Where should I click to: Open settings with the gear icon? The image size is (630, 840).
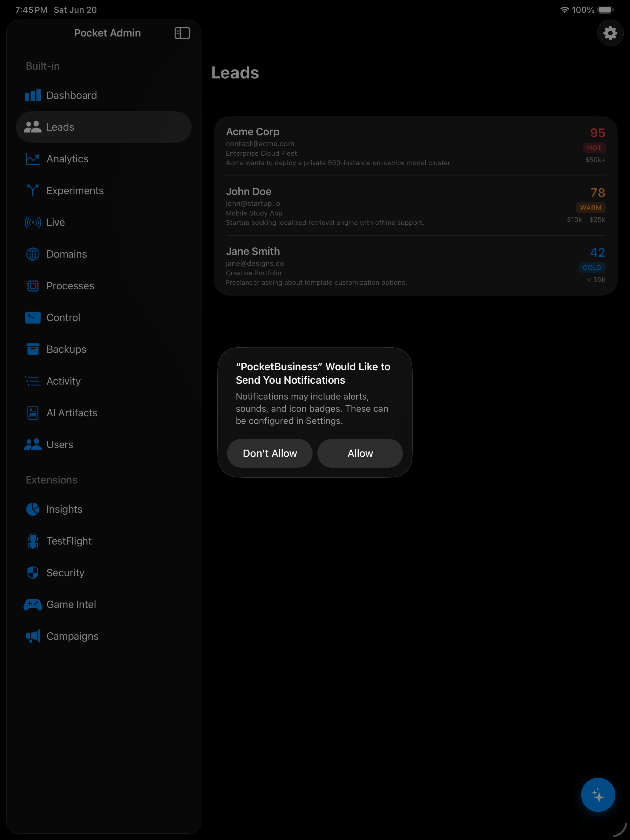pyautogui.click(x=610, y=33)
